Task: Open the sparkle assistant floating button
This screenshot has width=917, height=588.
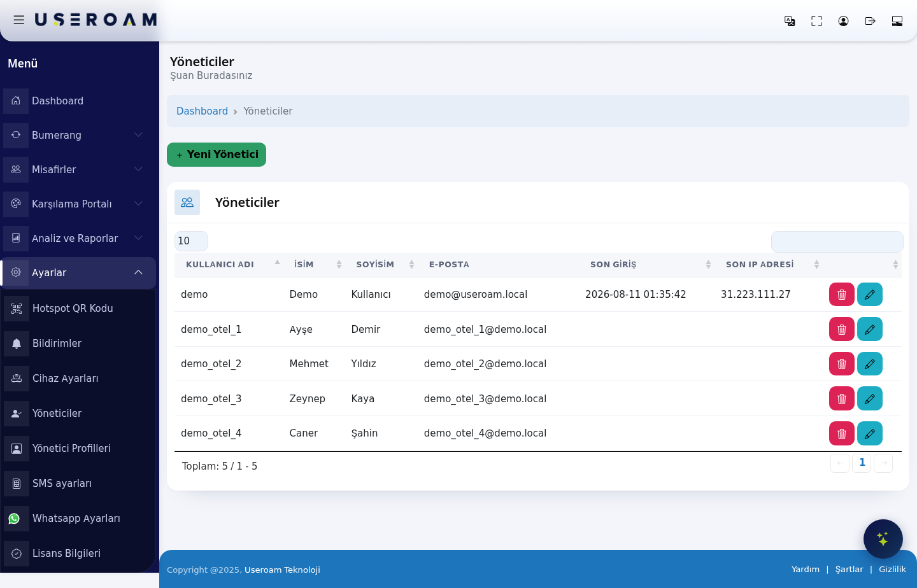Action: (x=883, y=539)
